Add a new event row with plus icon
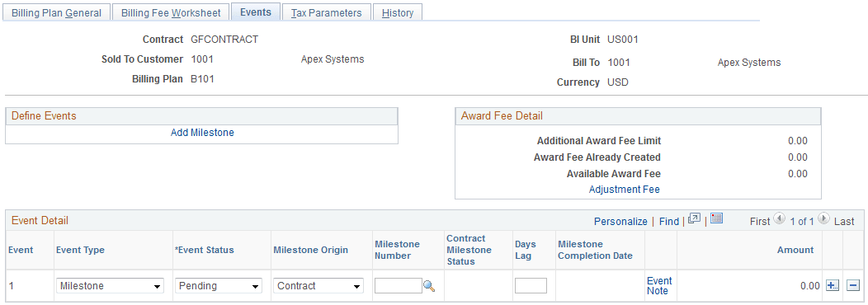 coord(832,285)
